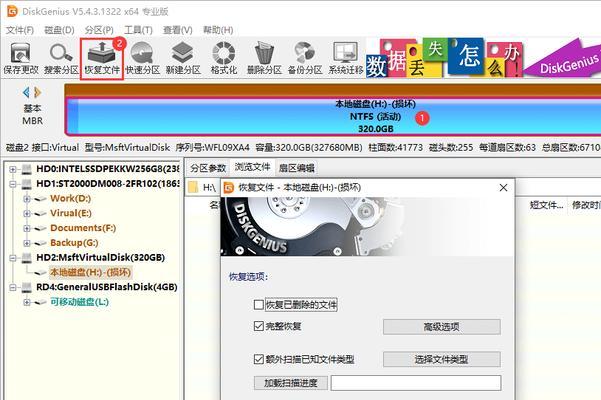Expand the 可移动磁盘(L:) node
601x400 pixels.
[27, 302]
